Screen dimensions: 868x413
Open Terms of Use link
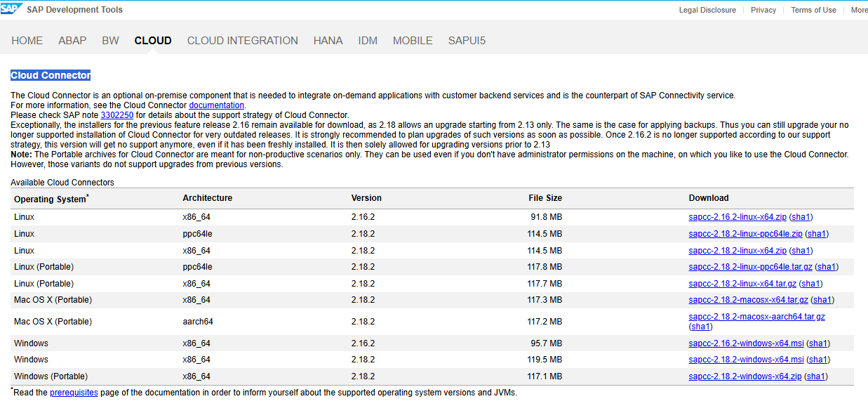point(813,10)
